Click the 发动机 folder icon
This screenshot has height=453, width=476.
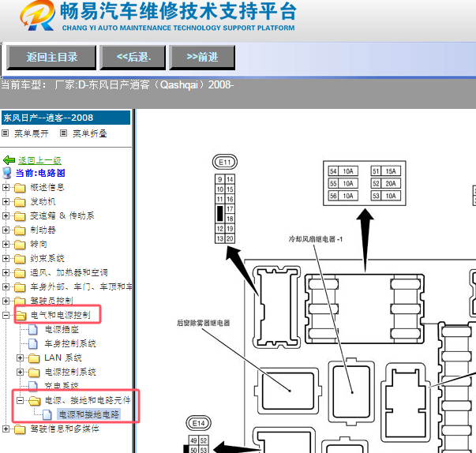(20, 202)
